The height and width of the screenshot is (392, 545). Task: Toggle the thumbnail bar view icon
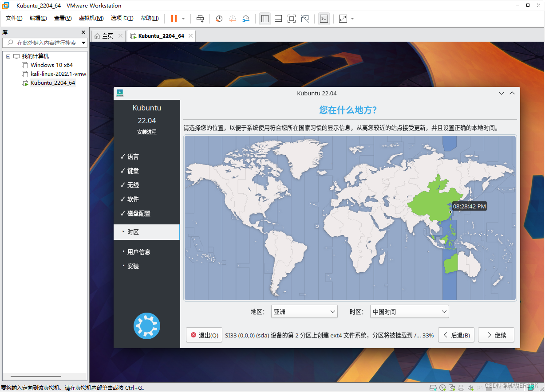pos(278,19)
